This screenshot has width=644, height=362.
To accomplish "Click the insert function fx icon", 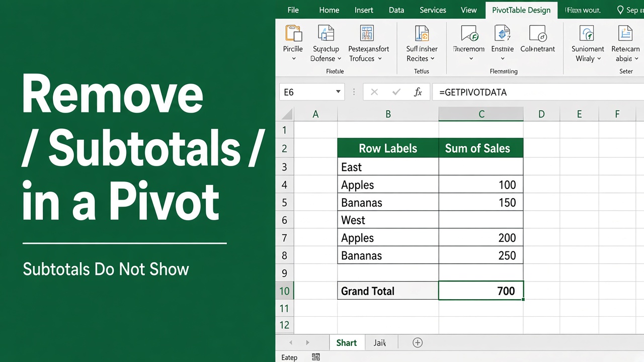I will click(418, 92).
